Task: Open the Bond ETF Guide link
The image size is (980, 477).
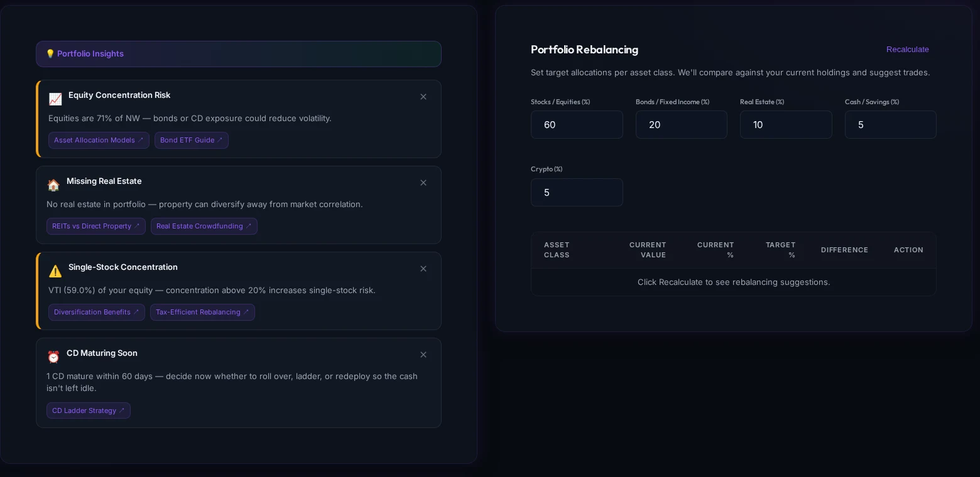Action: pyautogui.click(x=192, y=140)
